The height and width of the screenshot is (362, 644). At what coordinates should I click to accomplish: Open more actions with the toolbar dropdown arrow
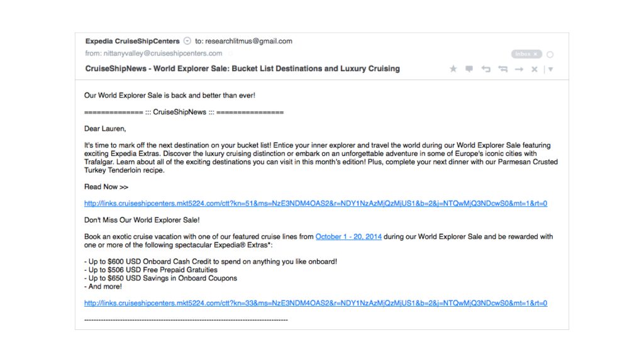pos(550,69)
